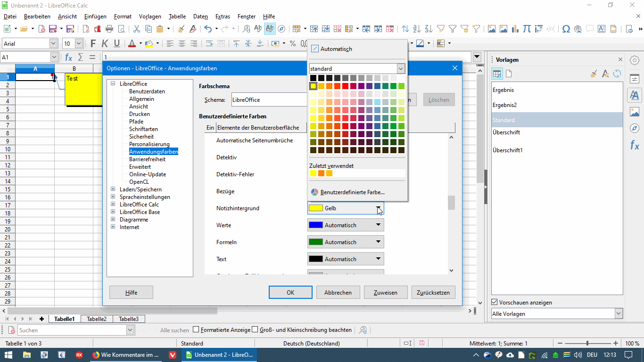Click the Zuweisen button
Viewport: 644px width, 362px height.
point(386,292)
